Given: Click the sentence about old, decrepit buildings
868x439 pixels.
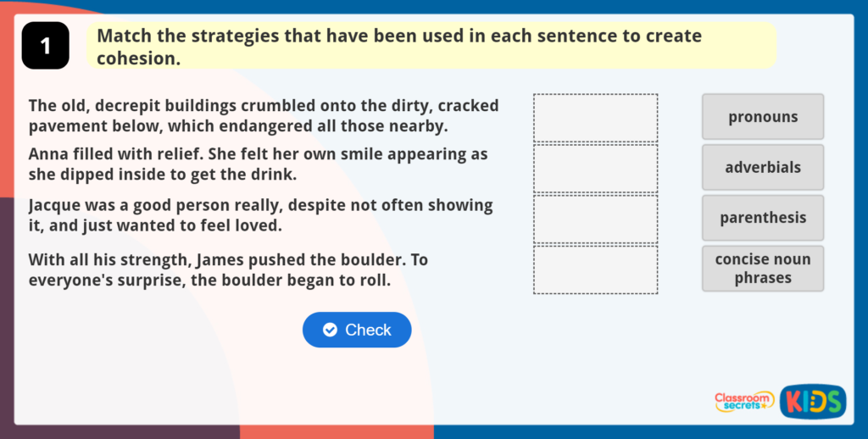Looking at the screenshot, I should click(263, 116).
